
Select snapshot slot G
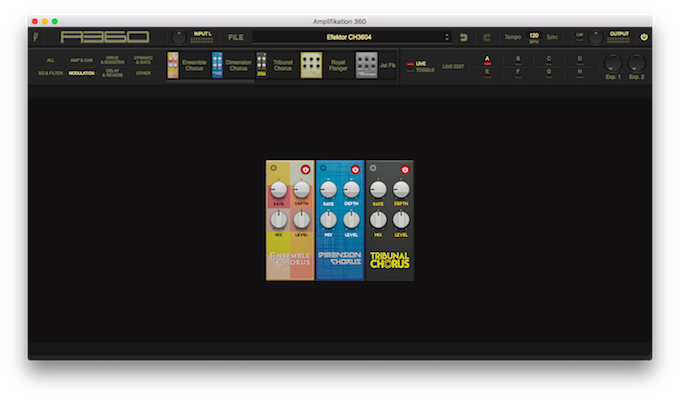pos(549,73)
